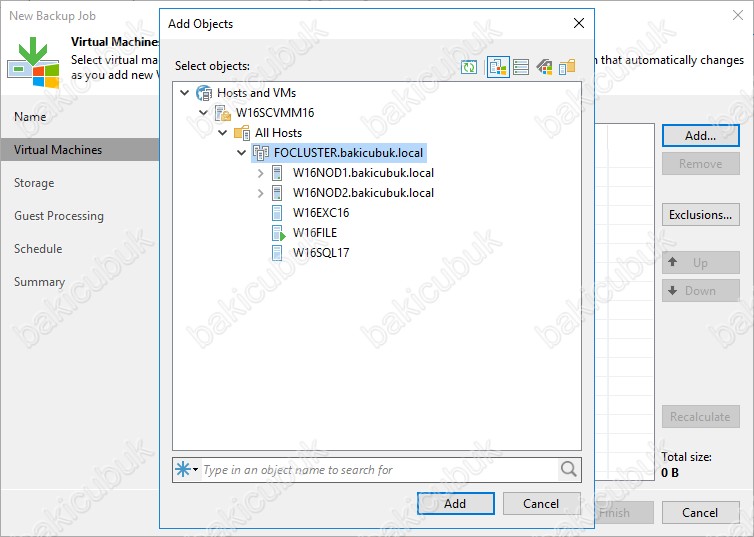Expand the W16NOD1.bakicubuk.local node

261,173
